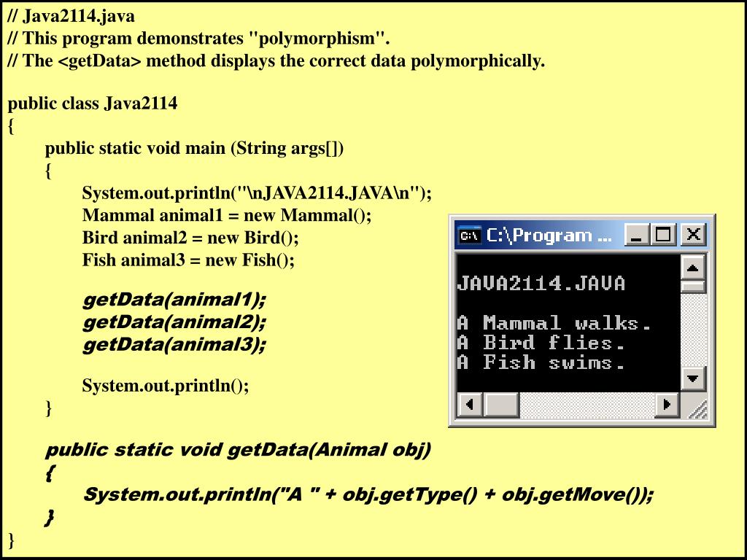
Task: Click the 'getData(animal3);' call
Action: [x=174, y=344]
